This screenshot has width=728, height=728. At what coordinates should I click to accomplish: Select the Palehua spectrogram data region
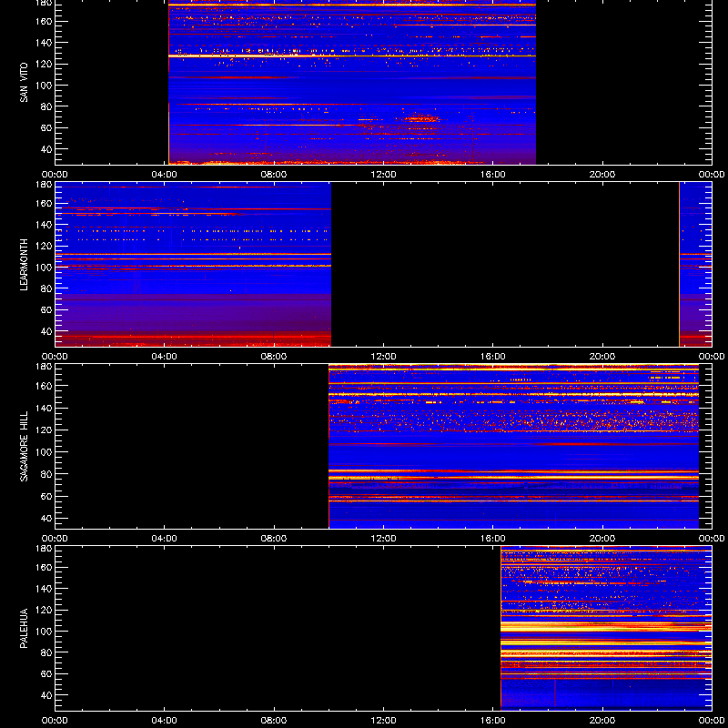[606, 628]
